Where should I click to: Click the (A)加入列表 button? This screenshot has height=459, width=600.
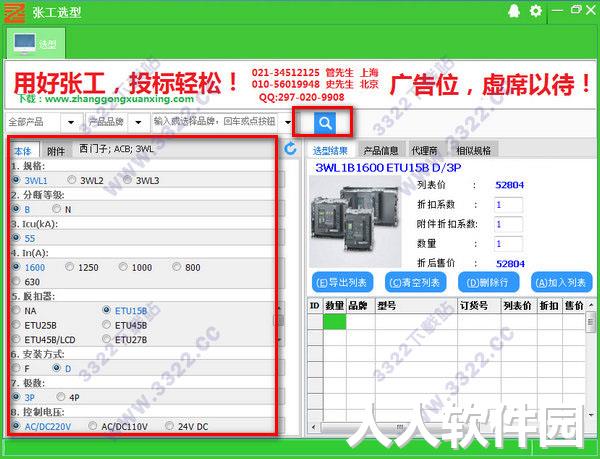click(x=561, y=282)
